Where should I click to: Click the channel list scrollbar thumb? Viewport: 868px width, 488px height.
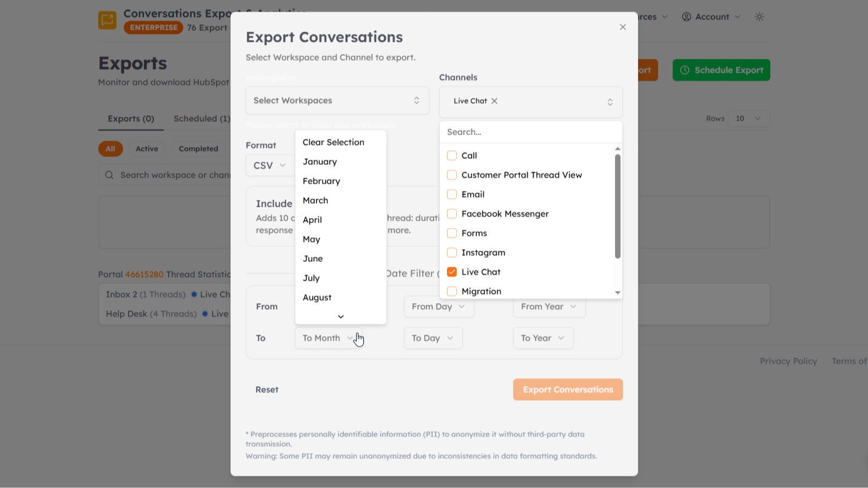[x=617, y=206]
